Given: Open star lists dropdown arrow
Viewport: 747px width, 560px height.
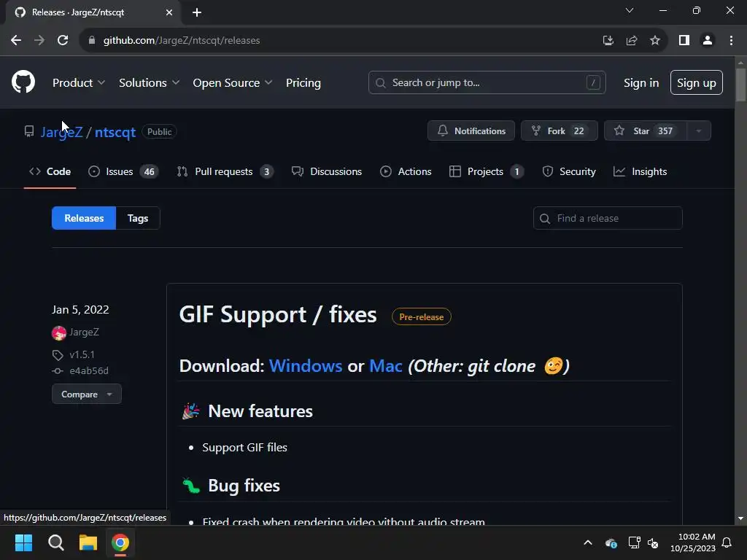Looking at the screenshot, I should tap(698, 131).
